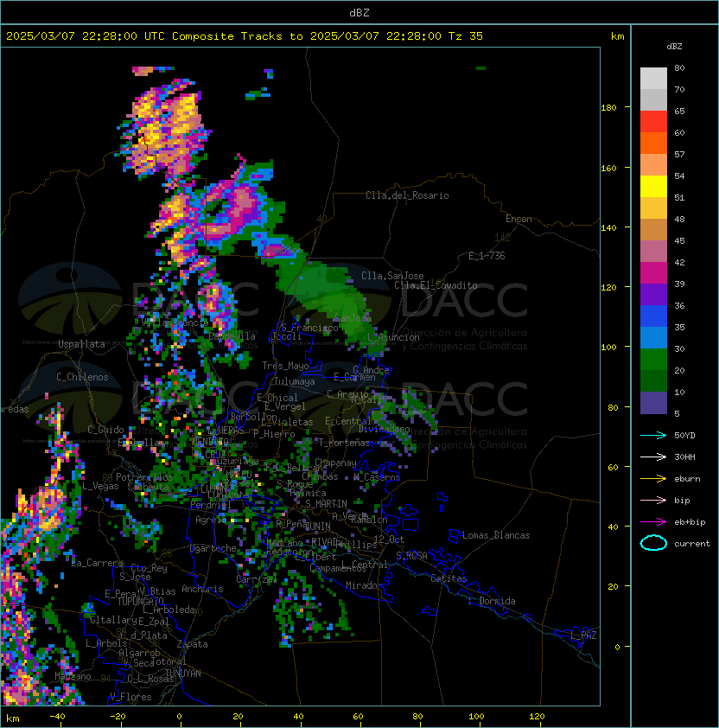Click the 'TUNUYAN' map label
The width and height of the screenshot is (719, 728).
click(x=183, y=674)
